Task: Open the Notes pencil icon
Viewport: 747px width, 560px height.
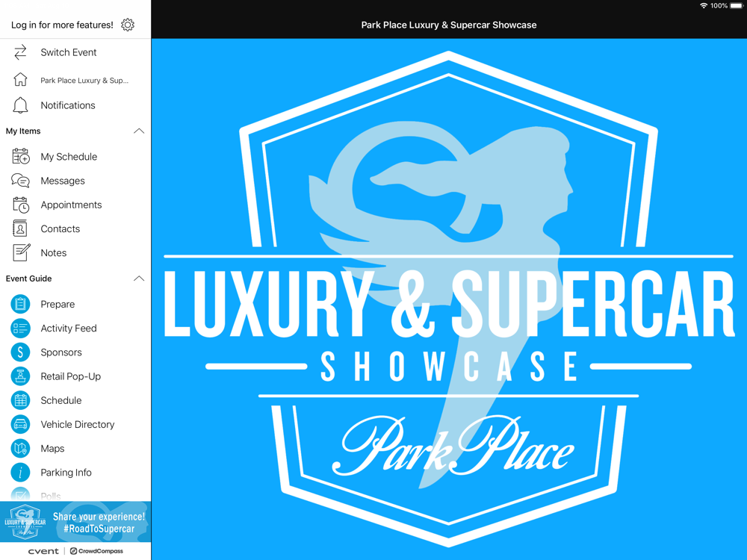Action: [21, 252]
